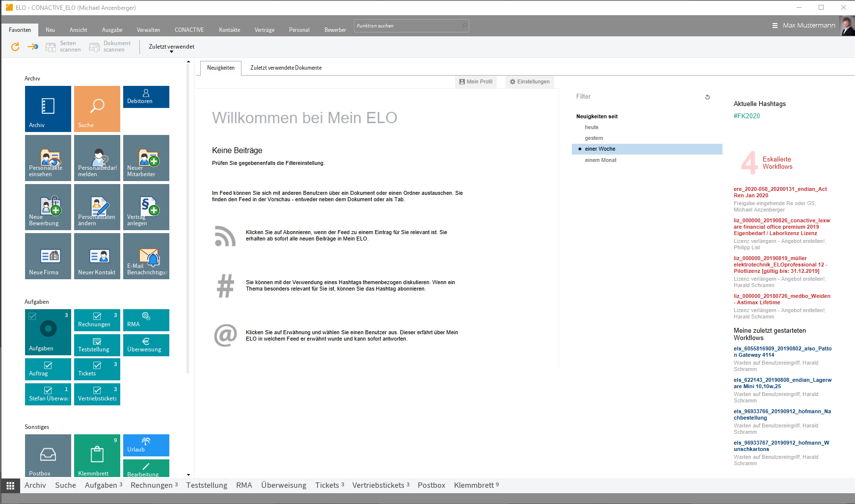Open Personalakte einsehen tile

(x=48, y=158)
